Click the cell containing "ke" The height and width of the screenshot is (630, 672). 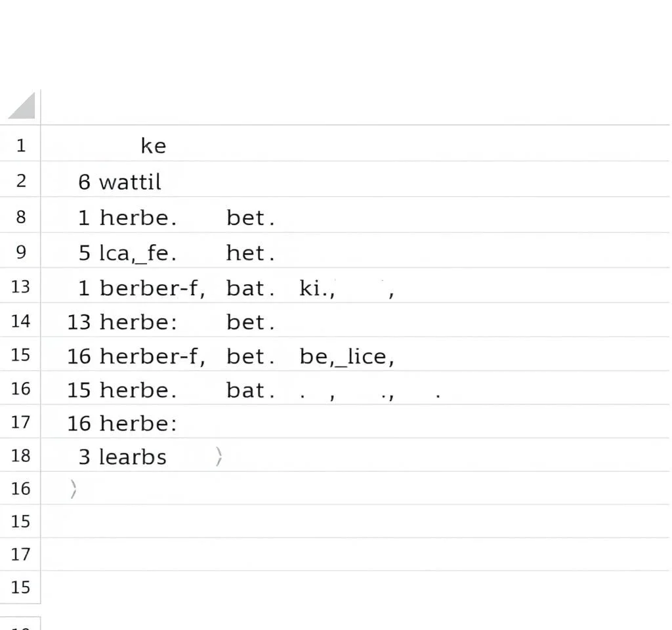click(154, 146)
